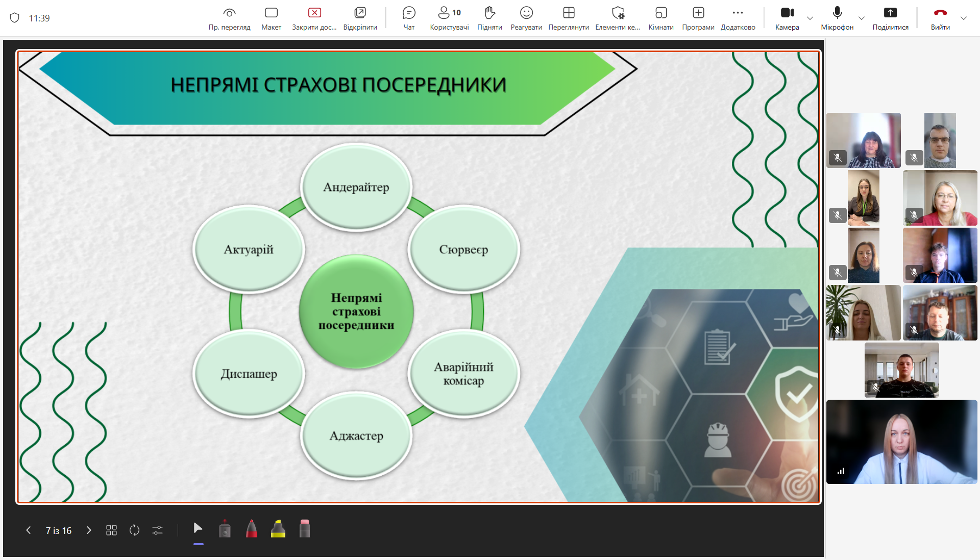
Task: Open slide grid view icon
Action: click(x=111, y=530)
